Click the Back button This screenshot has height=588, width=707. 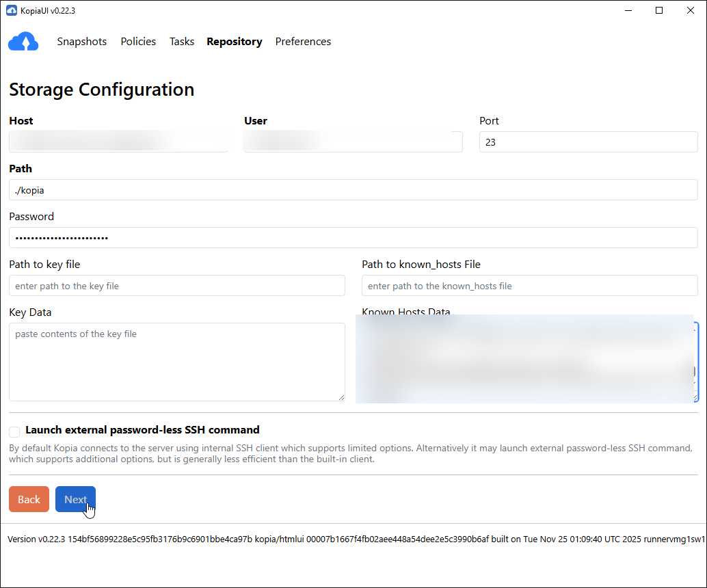coord(29,499)
